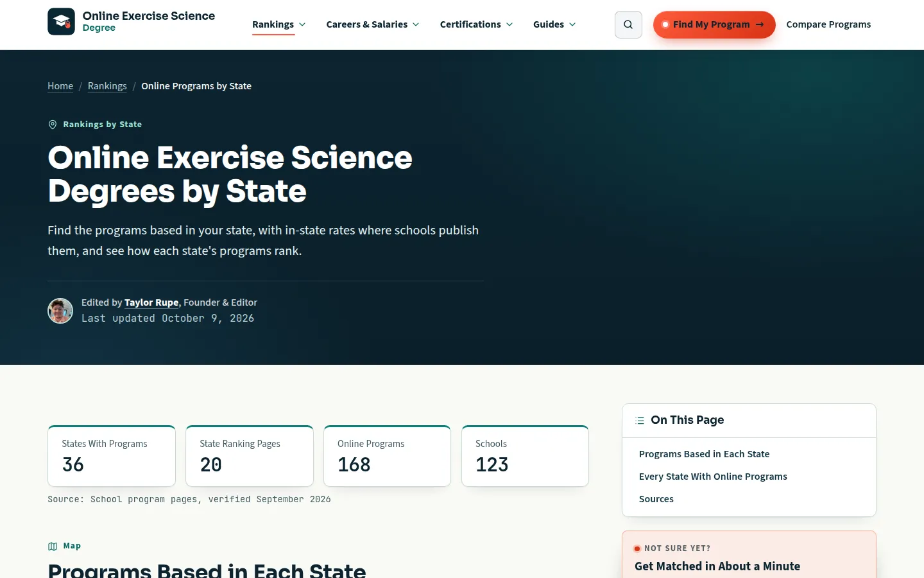Jump to Programs Based in Each State

(704, 454)
